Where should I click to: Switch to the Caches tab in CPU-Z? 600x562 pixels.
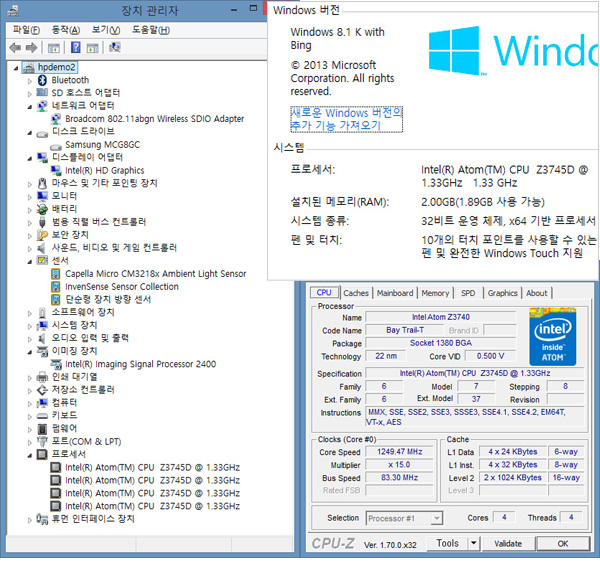pos(356,293)
